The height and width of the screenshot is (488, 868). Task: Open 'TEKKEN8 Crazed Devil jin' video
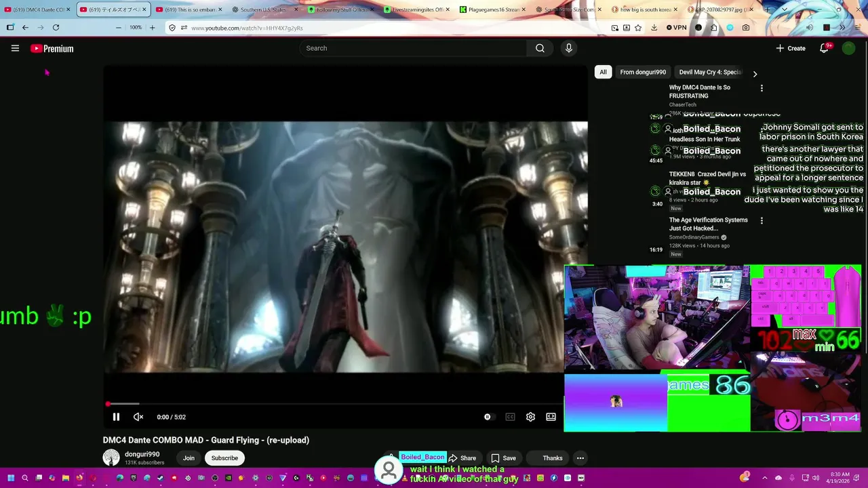707,178
